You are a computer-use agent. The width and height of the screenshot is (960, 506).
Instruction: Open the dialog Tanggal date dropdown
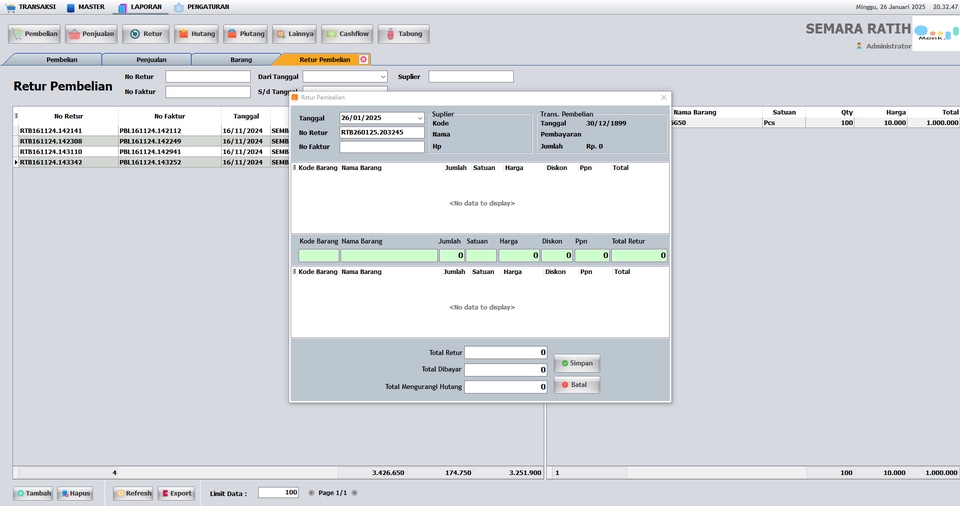point(419,118)
